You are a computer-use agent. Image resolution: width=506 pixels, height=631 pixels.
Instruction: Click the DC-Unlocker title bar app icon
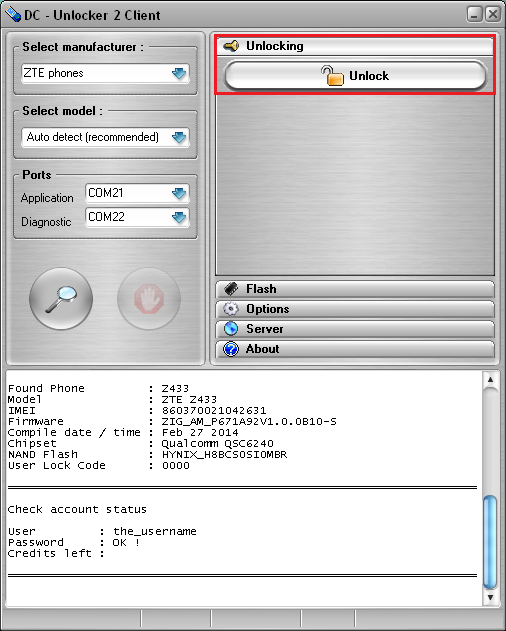(12, 15)
